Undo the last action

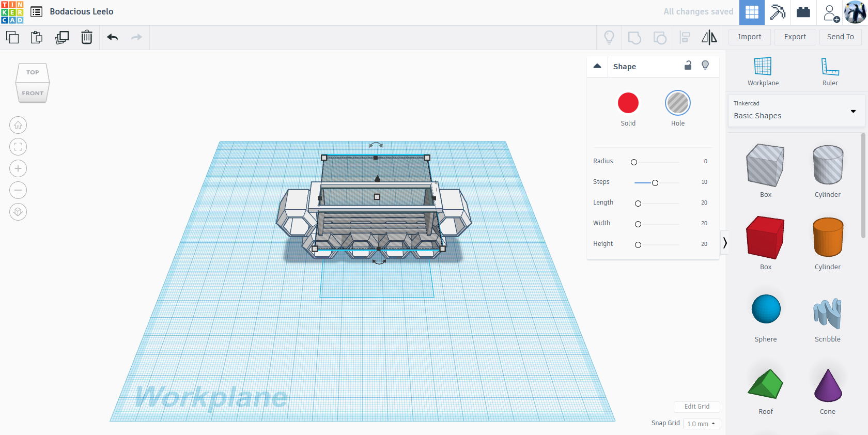pos(113,37)
